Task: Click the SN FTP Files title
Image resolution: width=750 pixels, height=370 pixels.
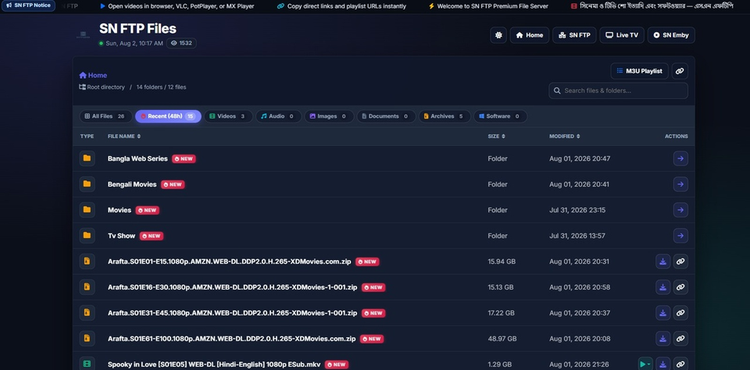Action: click(138, 29)
